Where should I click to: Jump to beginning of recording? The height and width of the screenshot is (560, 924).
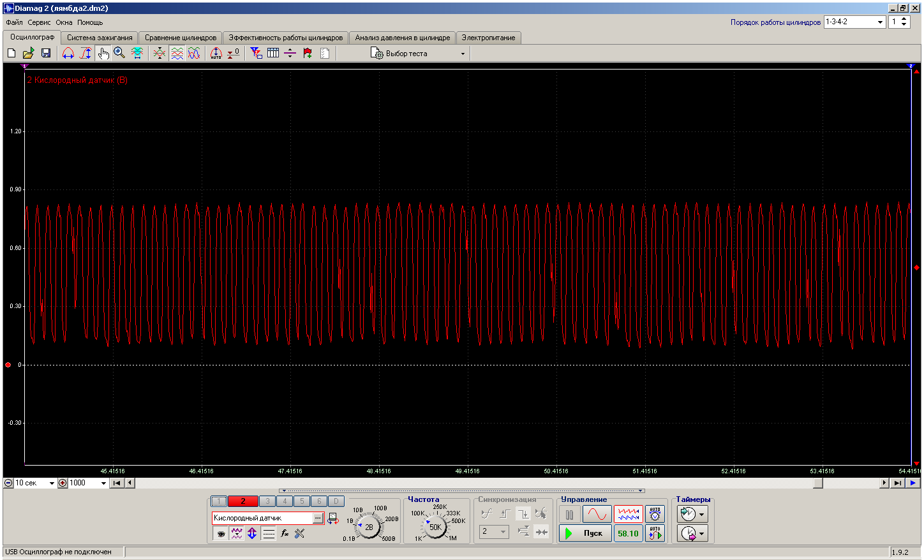pos(117,483)
